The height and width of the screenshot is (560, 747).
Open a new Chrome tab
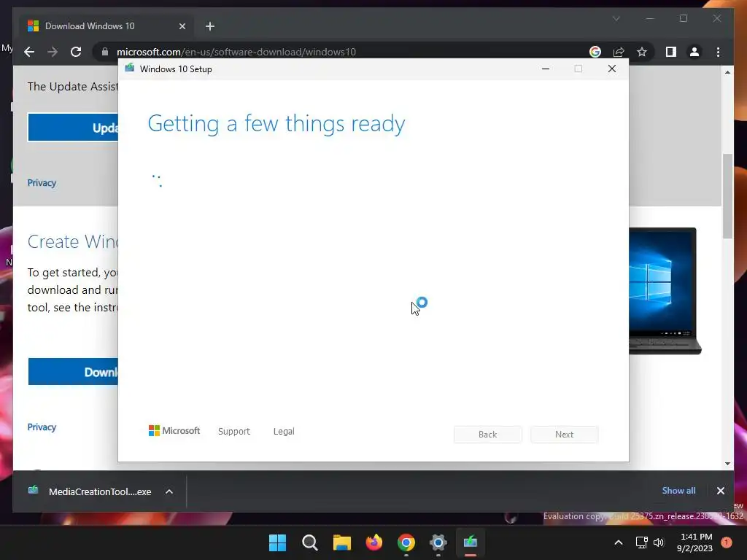coord(210,26)
